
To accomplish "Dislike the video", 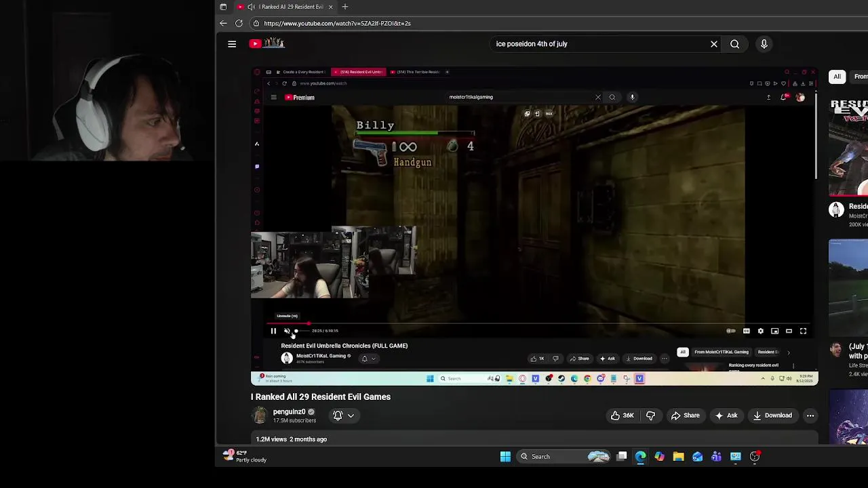I will pyautogui.click(x=650, y=415).
